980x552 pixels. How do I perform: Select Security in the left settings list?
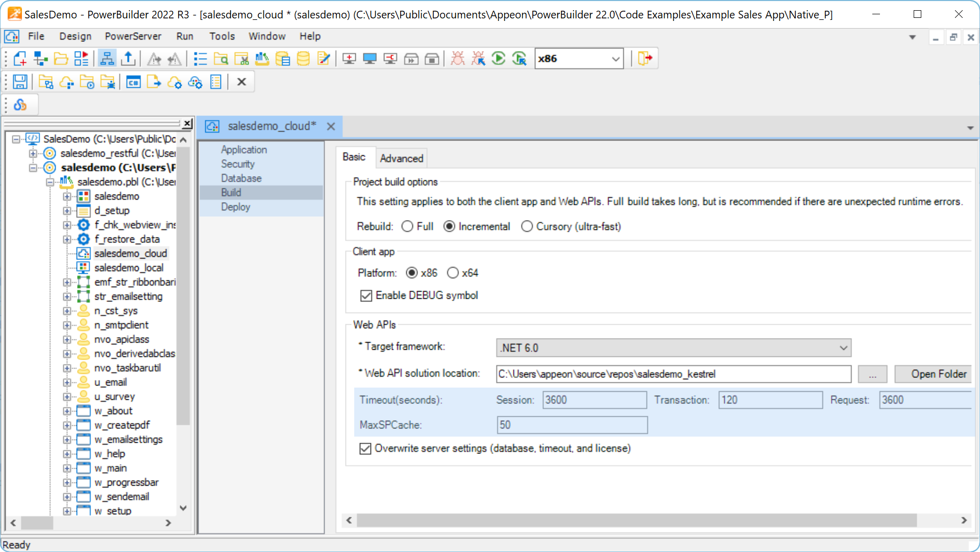(x=237, y=164)
